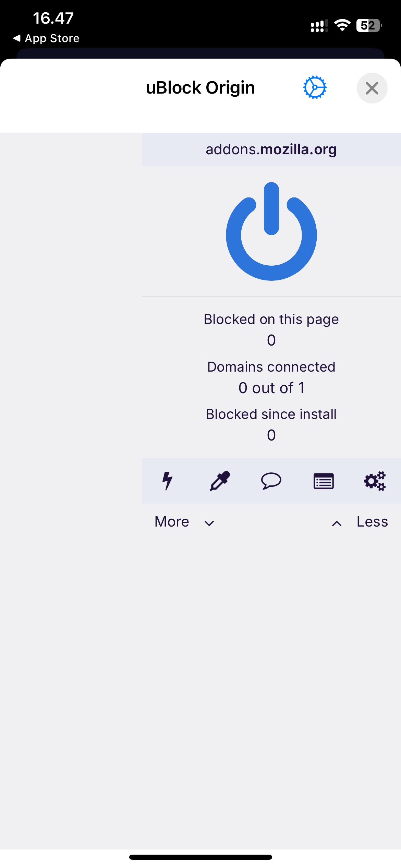This screenshot has height=868, width=401.
Task: Enter element zapper mode via lightning icon
Action: tap(167, 481)
